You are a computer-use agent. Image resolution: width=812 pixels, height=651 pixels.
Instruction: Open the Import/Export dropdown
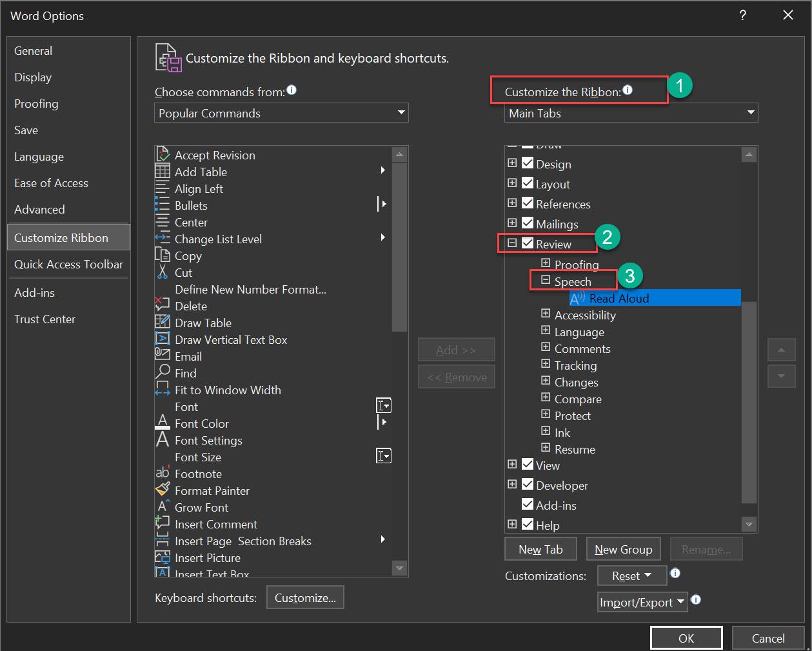(x=642, y=602)
